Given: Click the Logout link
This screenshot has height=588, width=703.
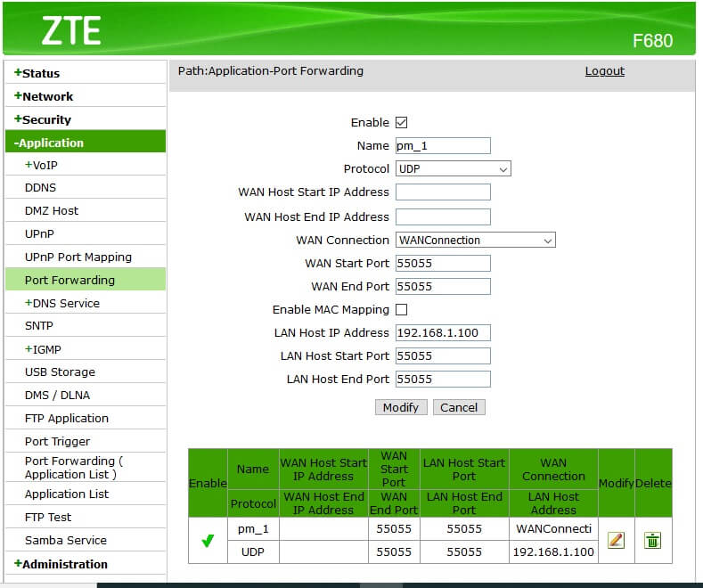Looking at the screenshot, I should pos(604,71).
